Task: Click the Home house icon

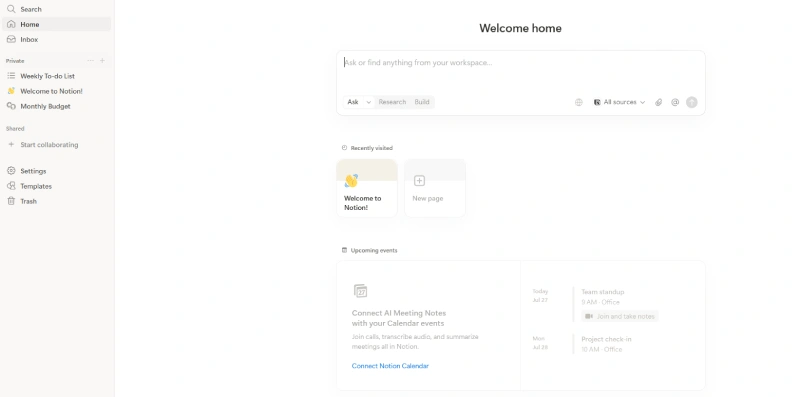Action: [x=11, y=24]
